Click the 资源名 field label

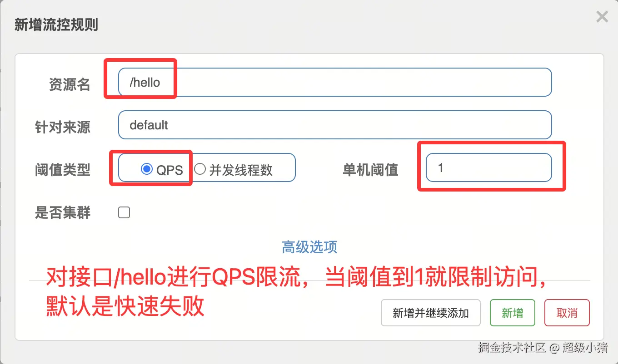click(x=70, y=84)
